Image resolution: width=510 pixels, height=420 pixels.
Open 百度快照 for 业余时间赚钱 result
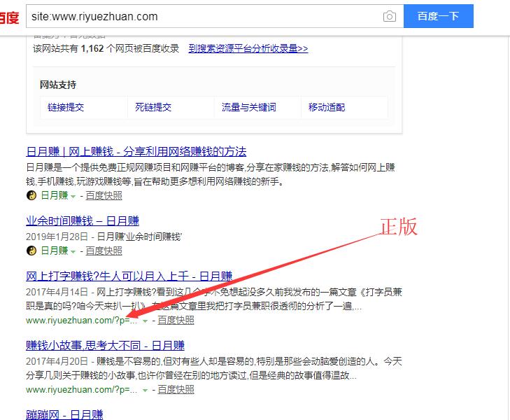(x=104, y=251)
